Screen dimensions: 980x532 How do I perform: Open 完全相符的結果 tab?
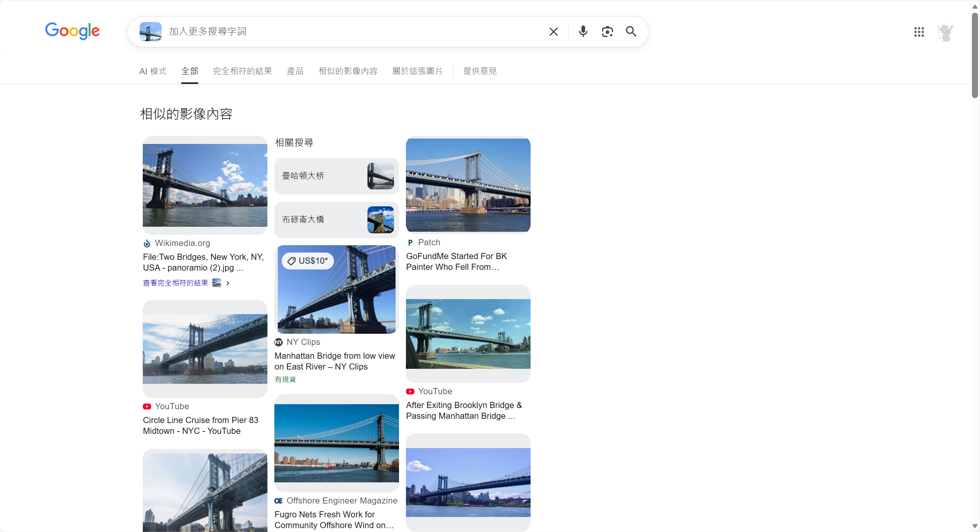[242, 71]
